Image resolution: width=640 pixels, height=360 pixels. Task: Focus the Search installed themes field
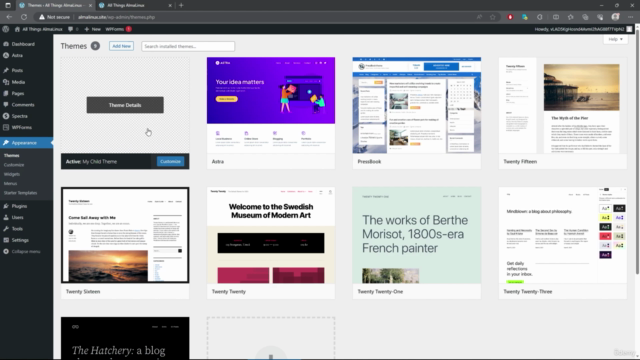pos(188,47)
